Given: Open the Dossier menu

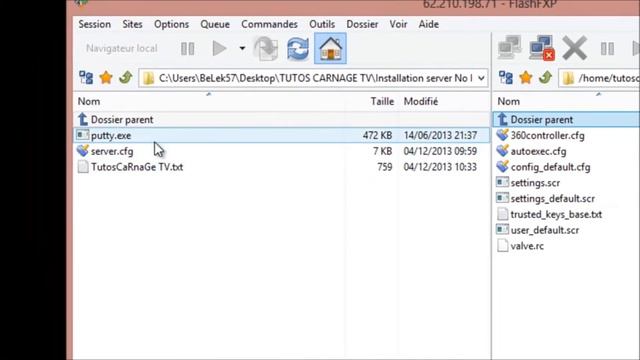Looking at the screenshot, I should pos(362,24).
